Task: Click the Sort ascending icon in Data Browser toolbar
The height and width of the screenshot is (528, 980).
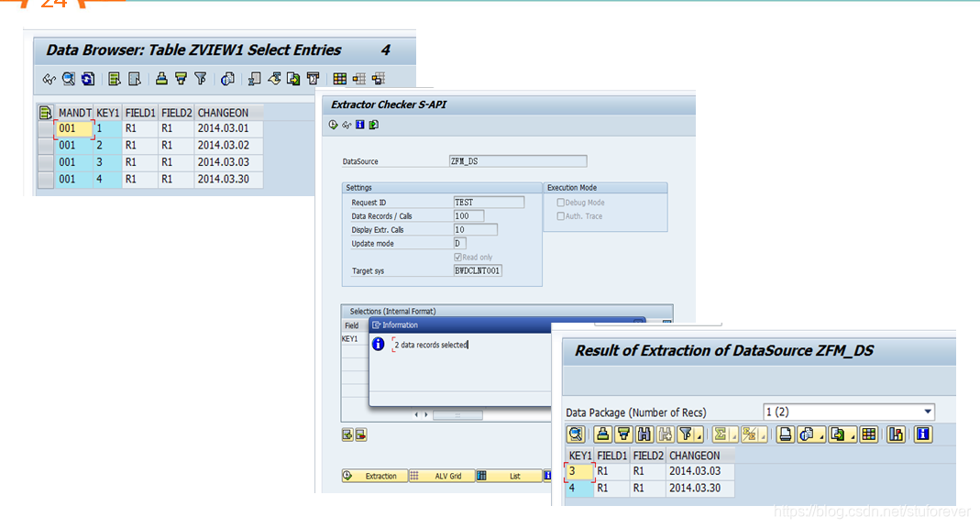Action: coord(161,79)
